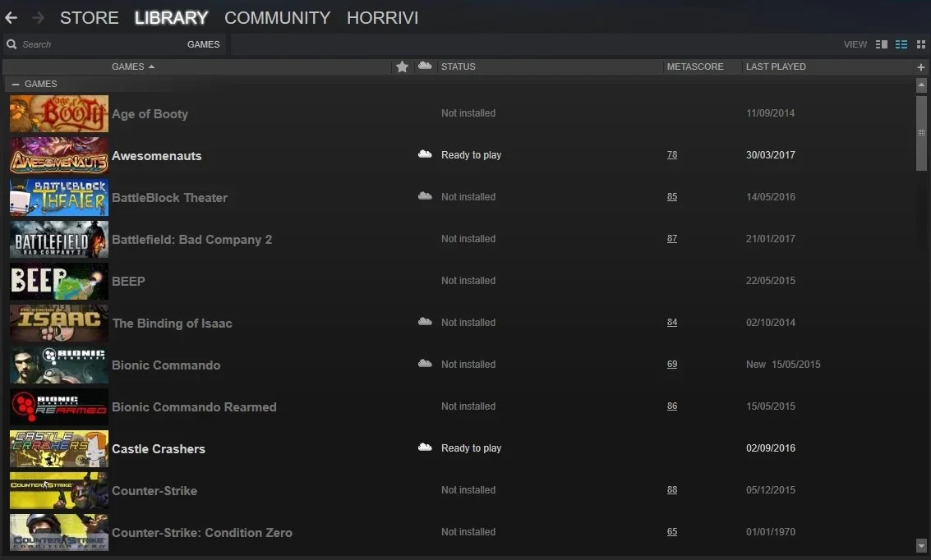
Task: Select Awesomenauts thumbnail
Action: pos(59,155)
